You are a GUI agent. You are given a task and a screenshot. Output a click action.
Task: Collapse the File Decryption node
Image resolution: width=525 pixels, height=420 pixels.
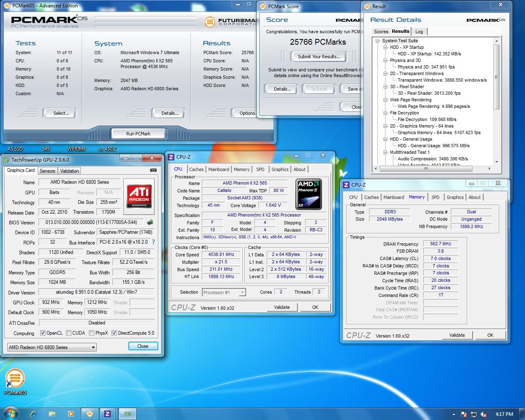386,113
